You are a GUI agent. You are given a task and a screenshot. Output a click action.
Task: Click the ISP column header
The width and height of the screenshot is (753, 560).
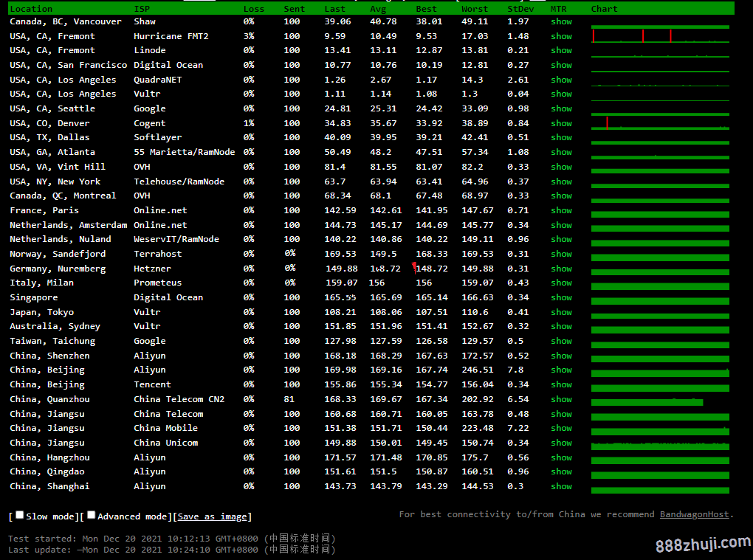(x=142, y=9)
